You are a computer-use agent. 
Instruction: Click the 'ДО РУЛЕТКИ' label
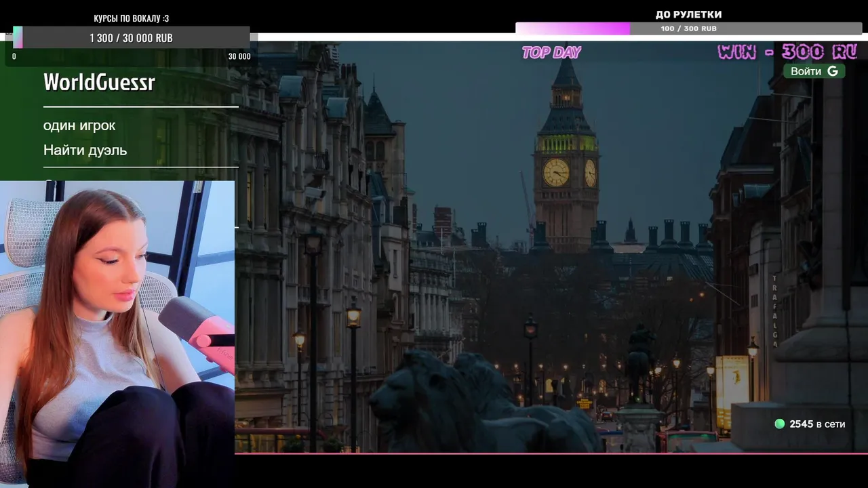coord(688,14)
